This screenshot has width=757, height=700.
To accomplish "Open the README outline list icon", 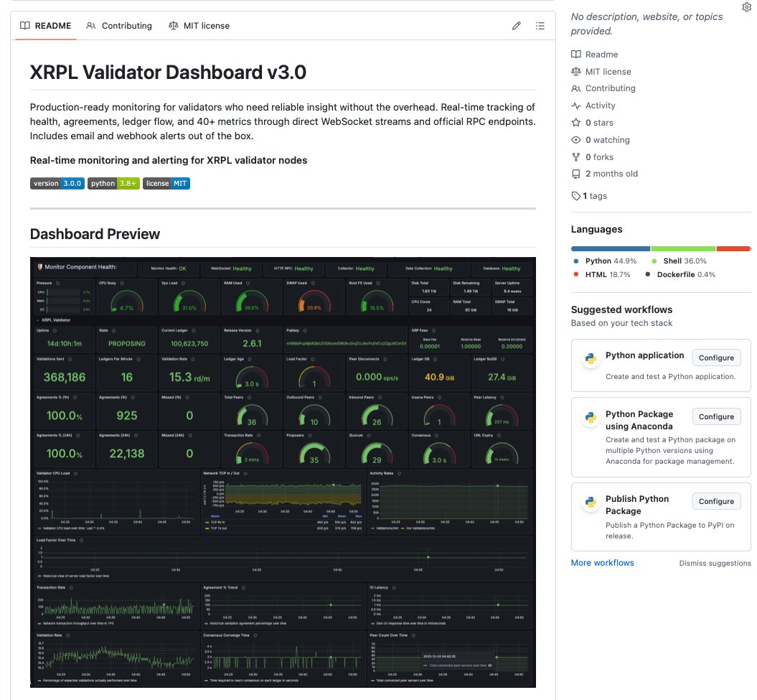I will tap(540, 26).
